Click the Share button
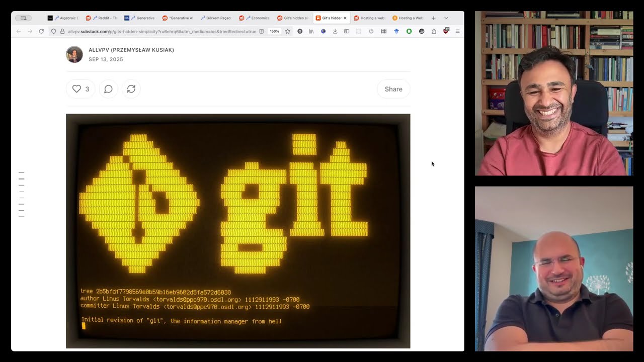The height and width of the screenshot is (362, 644). click(x=393, y=89)
